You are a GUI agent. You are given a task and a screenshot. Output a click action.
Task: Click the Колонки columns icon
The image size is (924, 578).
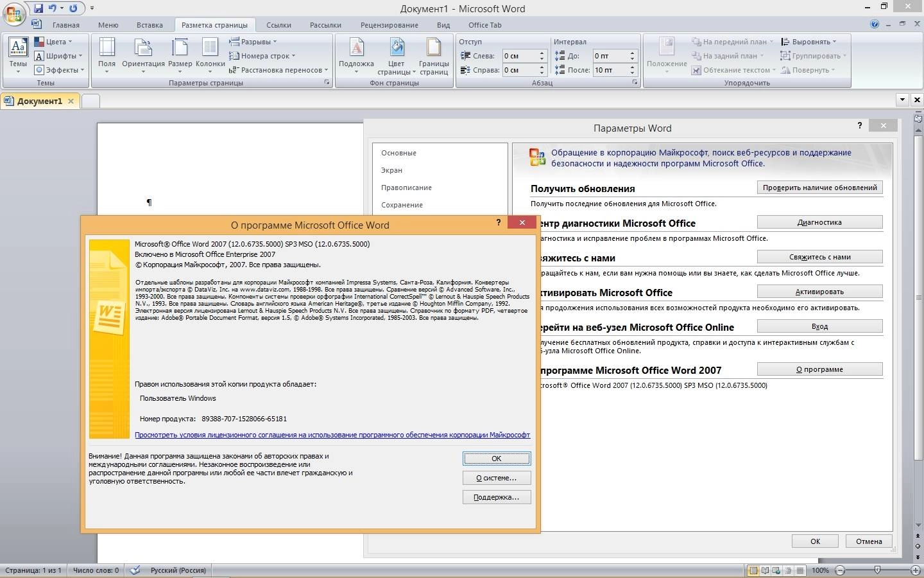click(x=210, y=47)
